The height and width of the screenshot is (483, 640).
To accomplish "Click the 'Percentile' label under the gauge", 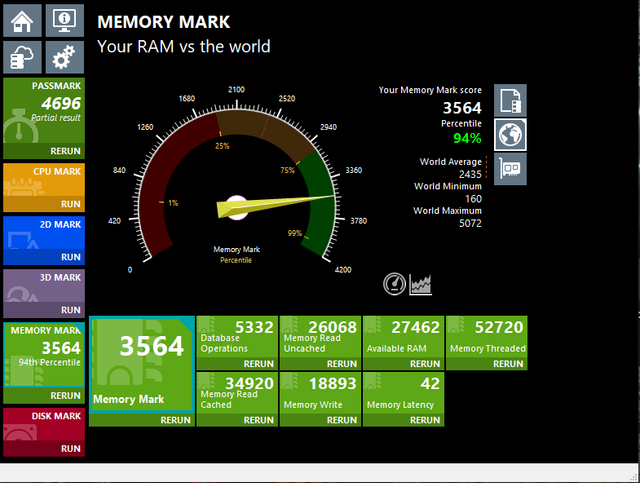I will coord(236,260).
